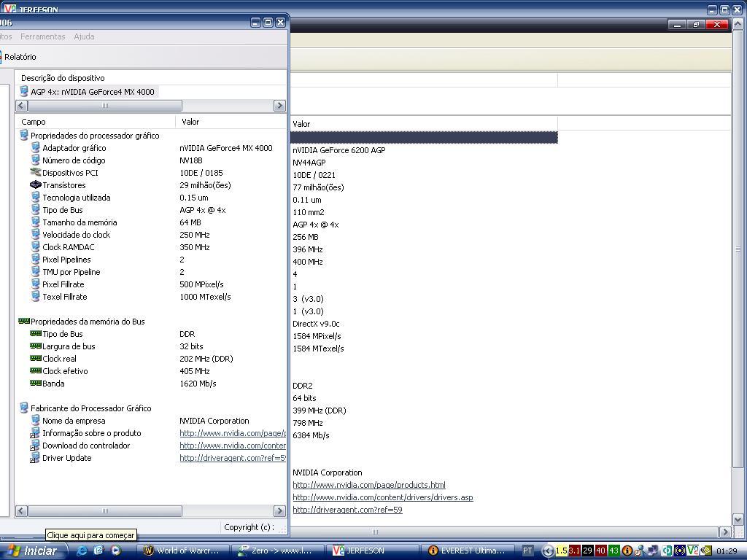The height and width of the screenshot is (560, 747).
Task: Click the icon next to Número de código
Action: [35, 160]
